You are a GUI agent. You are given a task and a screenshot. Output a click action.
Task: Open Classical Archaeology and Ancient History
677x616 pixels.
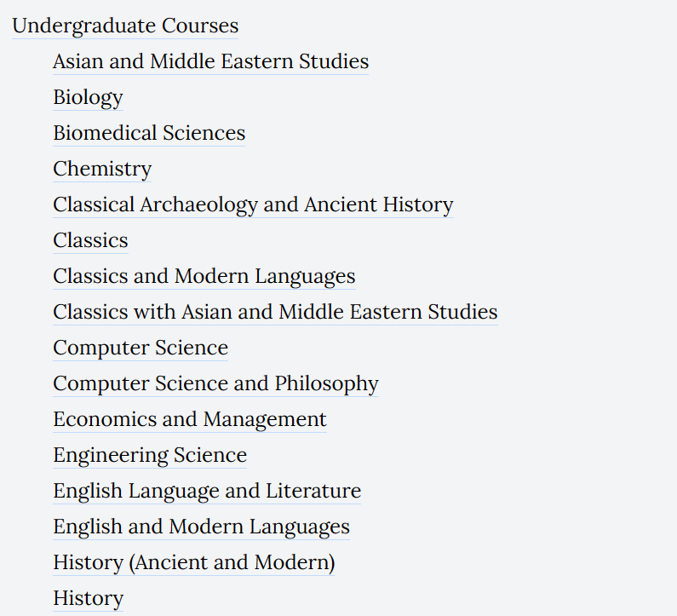253,204
